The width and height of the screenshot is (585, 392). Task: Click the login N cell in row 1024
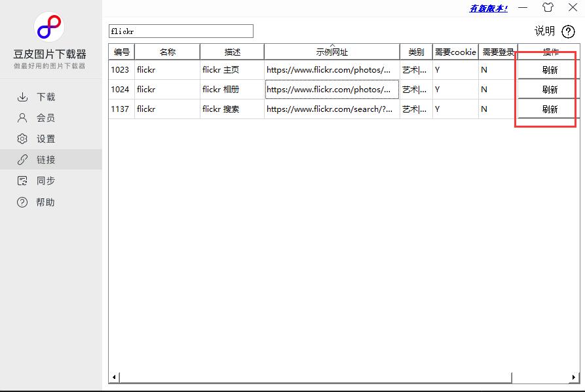tap(498, 90)
